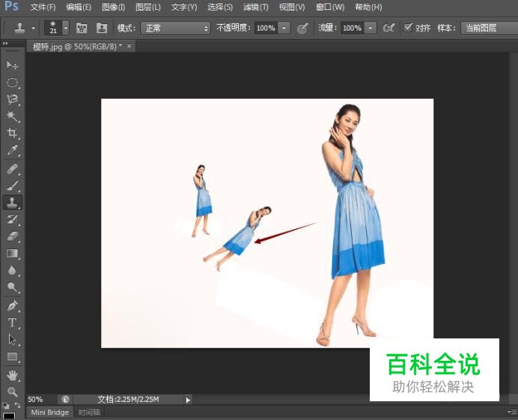This screenshot has height=420, width=518.
Task: Open the 图层(L) menu
Action: [147, 7]
